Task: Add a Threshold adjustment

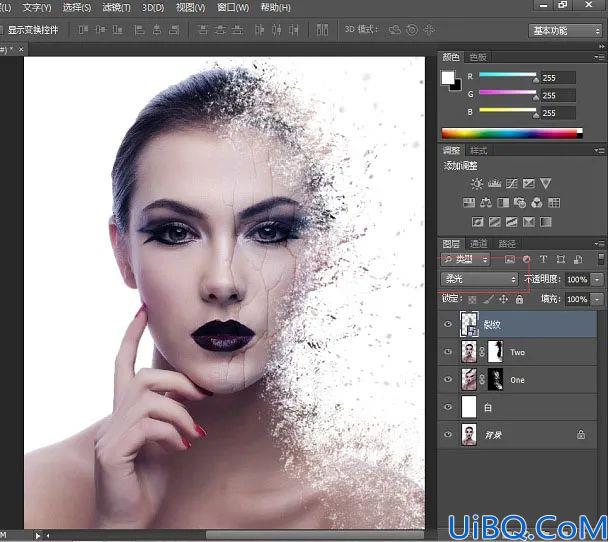Action: tap(511, 222)
